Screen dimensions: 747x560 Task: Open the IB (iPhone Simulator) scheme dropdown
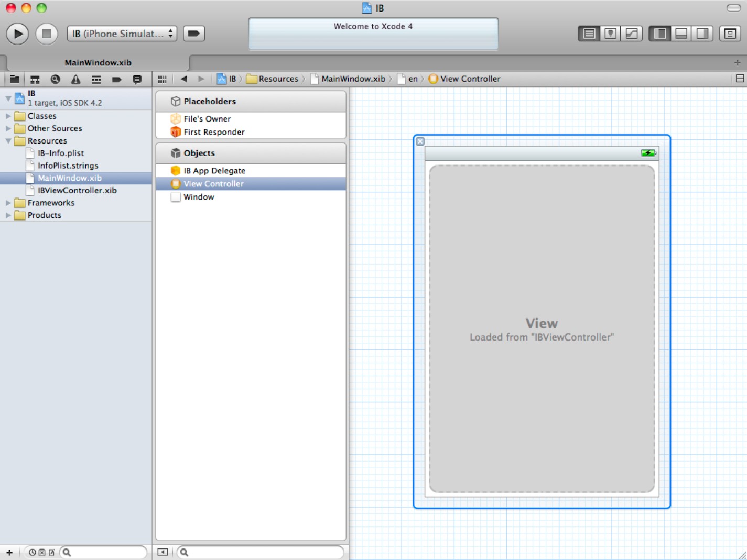click(x=122, y=34)
